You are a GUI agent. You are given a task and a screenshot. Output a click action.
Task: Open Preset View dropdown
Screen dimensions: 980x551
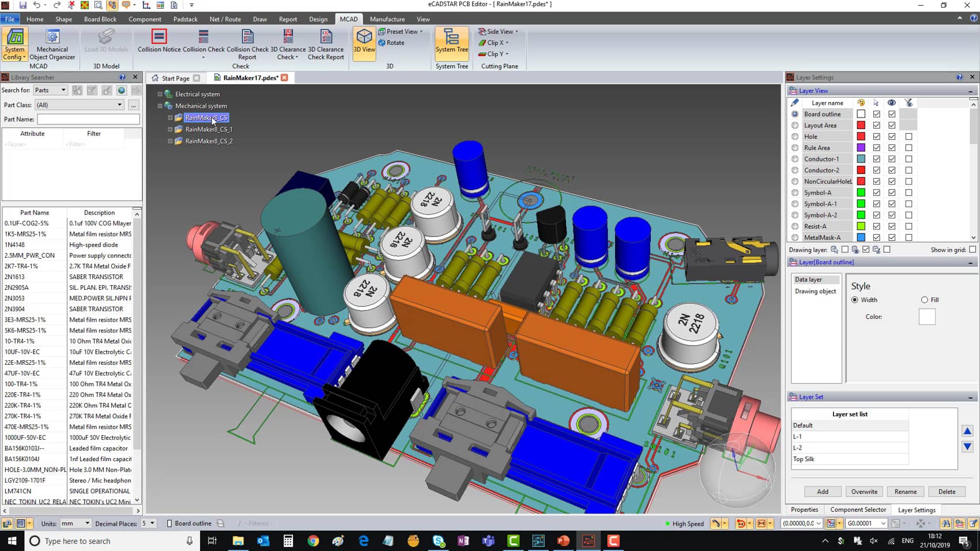(401, 32)
